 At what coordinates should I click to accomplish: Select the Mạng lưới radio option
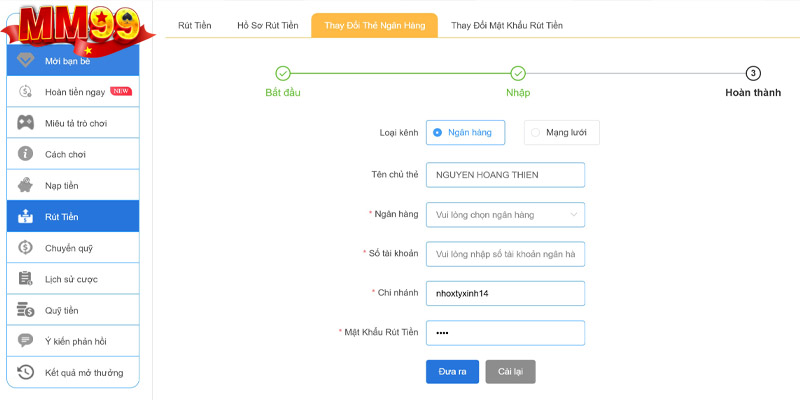point(536,132)
